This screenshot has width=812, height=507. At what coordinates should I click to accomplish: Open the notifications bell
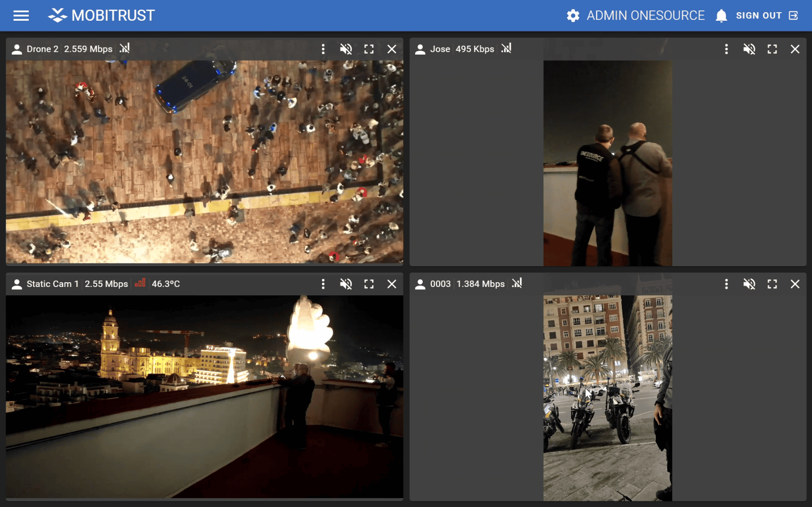pyautogui.click(x=721, y=16)
